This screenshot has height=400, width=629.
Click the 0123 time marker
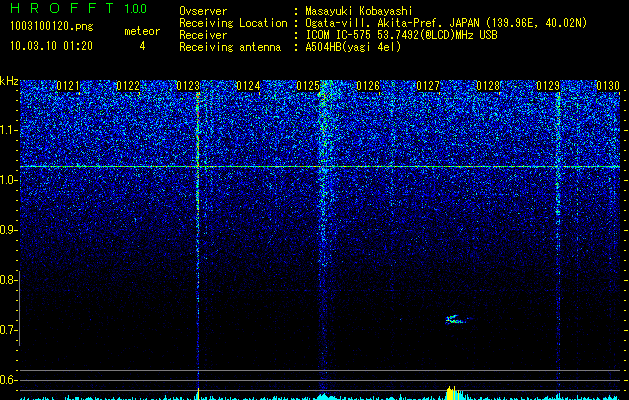[188, 86]
